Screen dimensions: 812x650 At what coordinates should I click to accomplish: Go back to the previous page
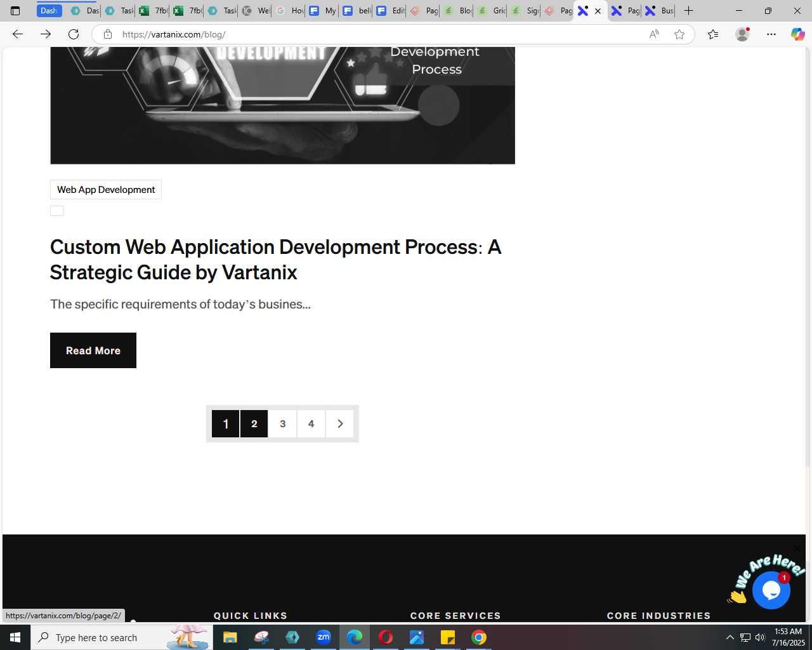tap(18, 34)
